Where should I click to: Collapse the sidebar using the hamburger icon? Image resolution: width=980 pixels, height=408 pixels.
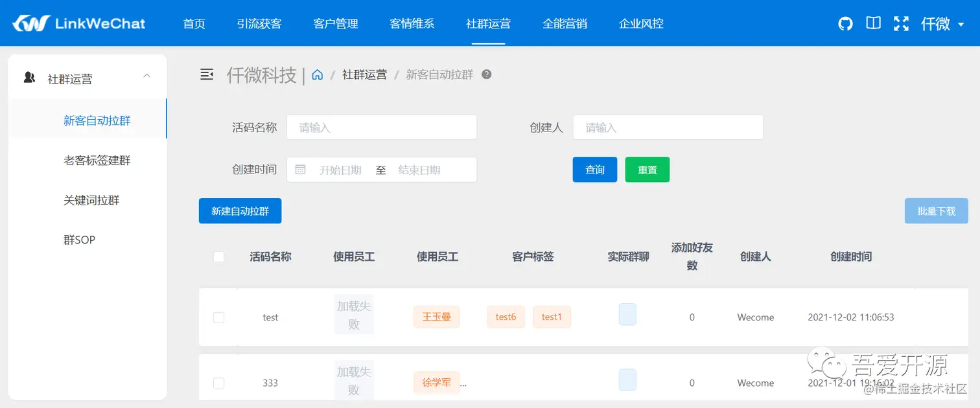pyautogui.click(x=207, y=74)
